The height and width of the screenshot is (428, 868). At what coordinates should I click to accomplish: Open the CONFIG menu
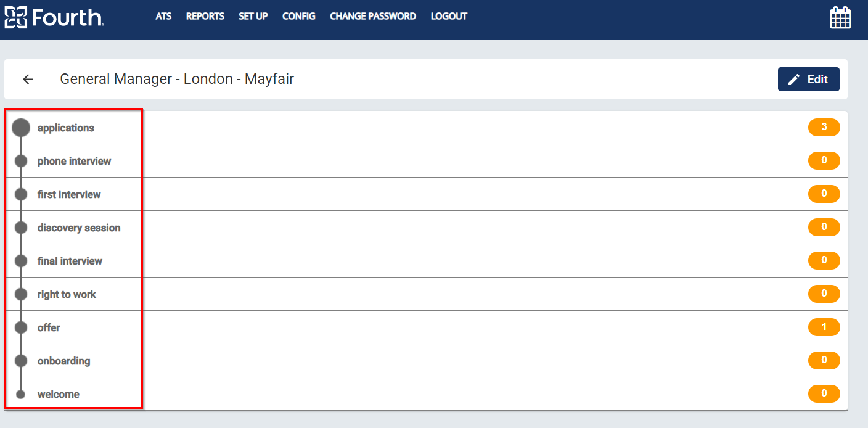click(x=299, y=16)
